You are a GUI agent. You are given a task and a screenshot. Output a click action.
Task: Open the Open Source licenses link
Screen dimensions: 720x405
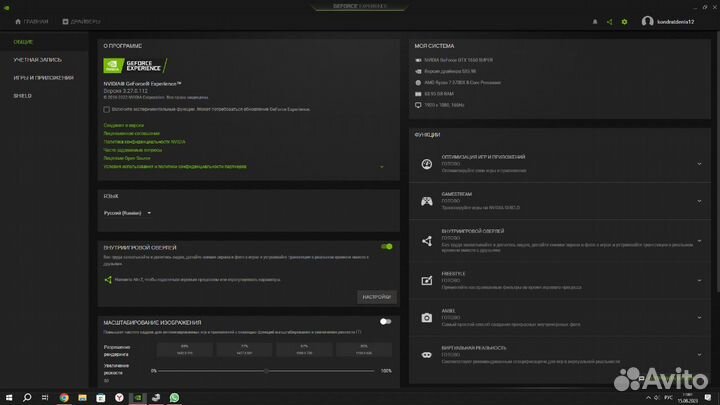tap(127, 158)
